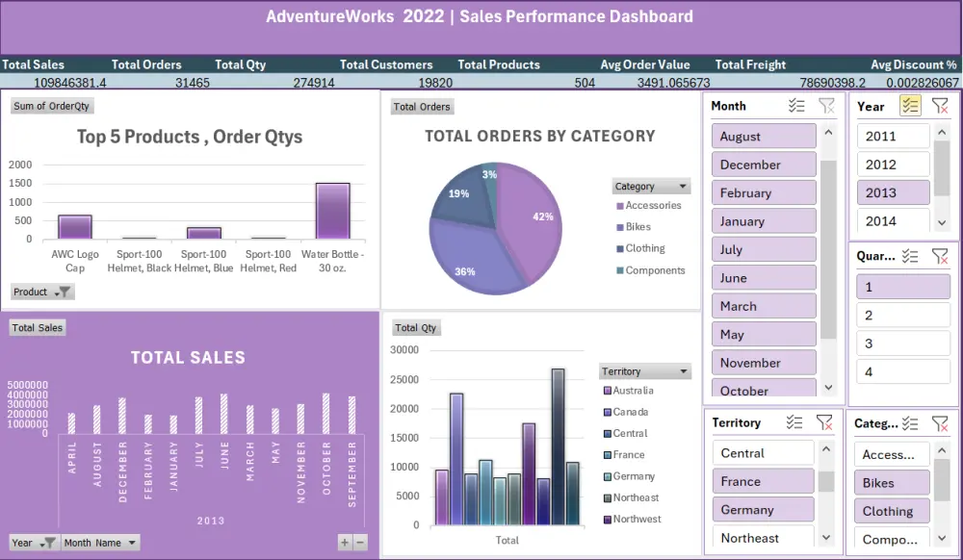This screenshot has width=963, height=560.
Task: Select August in Month slicer
Action: pyautogui.click(x=764, y=137)
